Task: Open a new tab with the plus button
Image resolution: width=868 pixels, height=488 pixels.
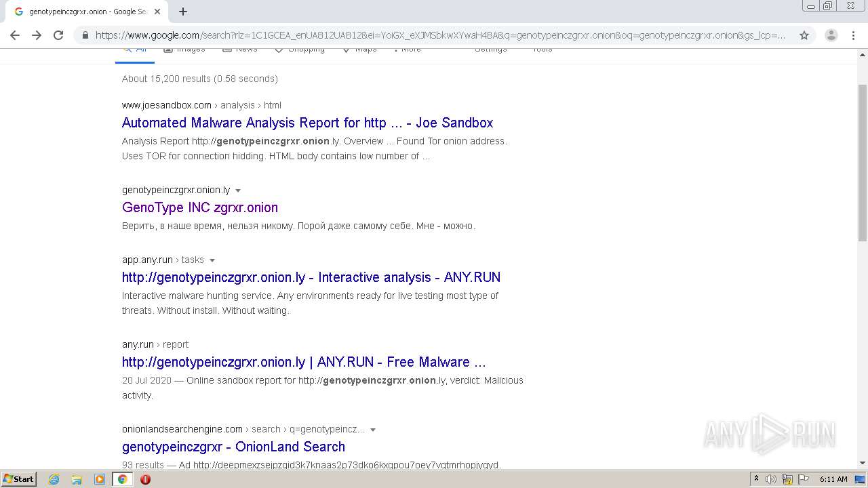Action: (183, 12)
